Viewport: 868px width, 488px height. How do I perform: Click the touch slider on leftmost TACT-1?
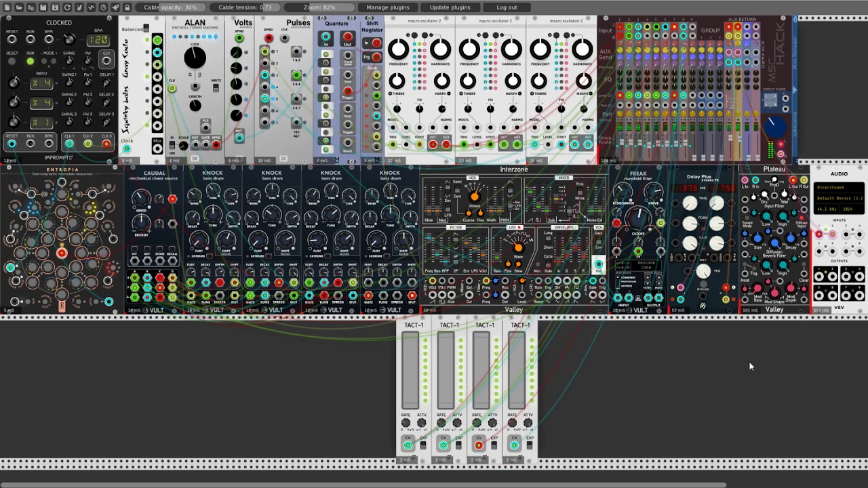[x=410, y=371]
